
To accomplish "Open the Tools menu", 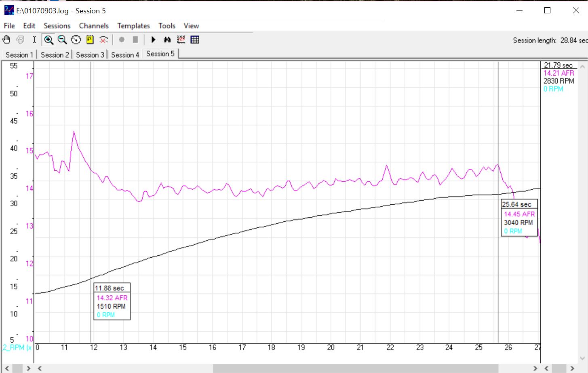I will pyautogui.click(x=167, y=26).
